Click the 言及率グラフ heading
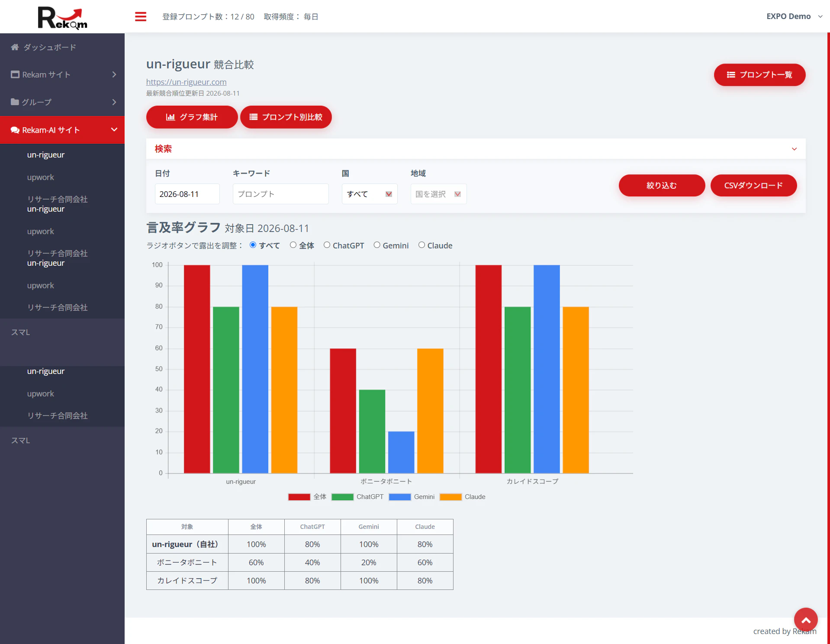The image size is (830, 644). coord(183,228)
